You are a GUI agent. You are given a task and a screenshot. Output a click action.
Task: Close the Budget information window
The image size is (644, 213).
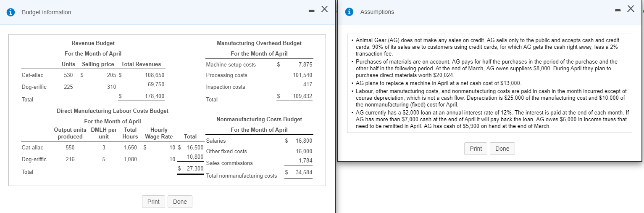tap(325, 9)
